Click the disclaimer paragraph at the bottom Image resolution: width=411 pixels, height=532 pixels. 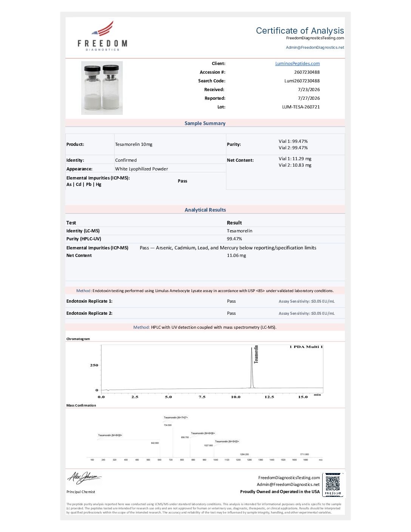(204, 508)
